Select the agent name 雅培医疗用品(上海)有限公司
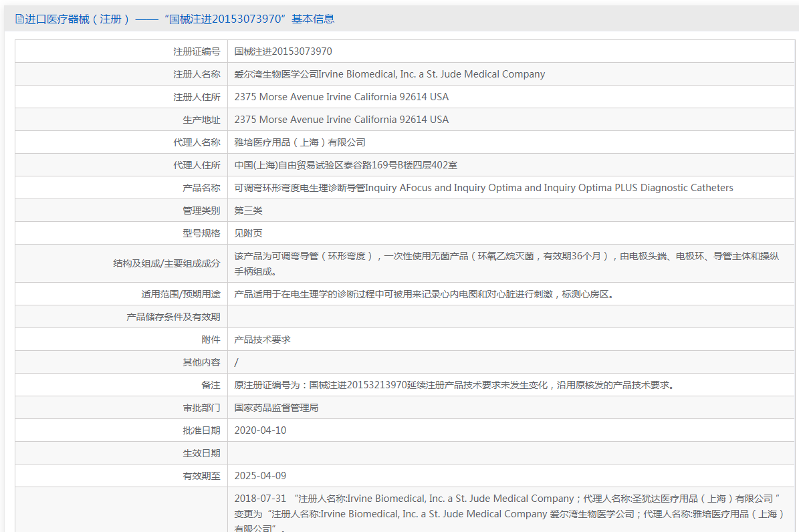The height and width of the screenshot is (532, 799). pyautogui.click(x=300, y=142)
